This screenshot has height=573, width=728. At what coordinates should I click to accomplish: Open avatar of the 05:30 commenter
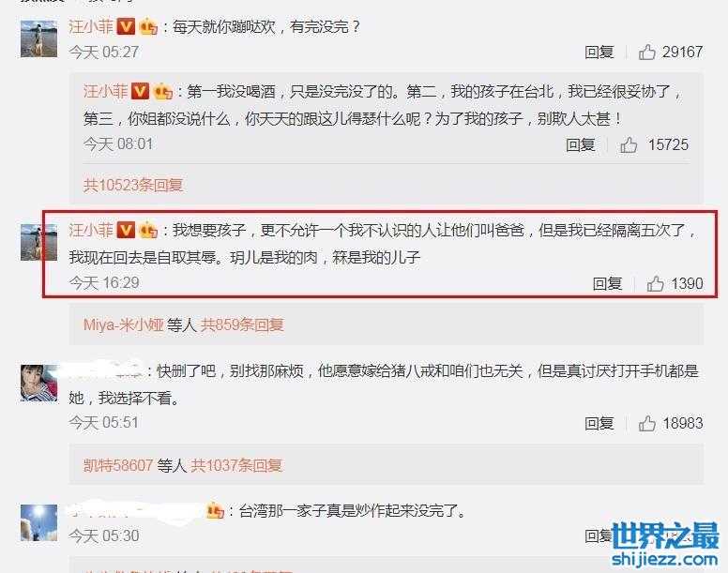39,523
